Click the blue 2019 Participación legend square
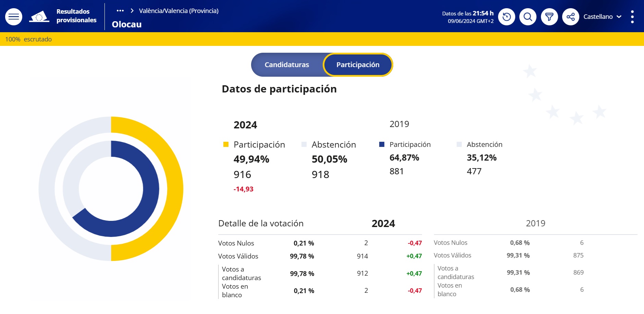This screenshot has height=314, width=644. (x=382, y=145)
